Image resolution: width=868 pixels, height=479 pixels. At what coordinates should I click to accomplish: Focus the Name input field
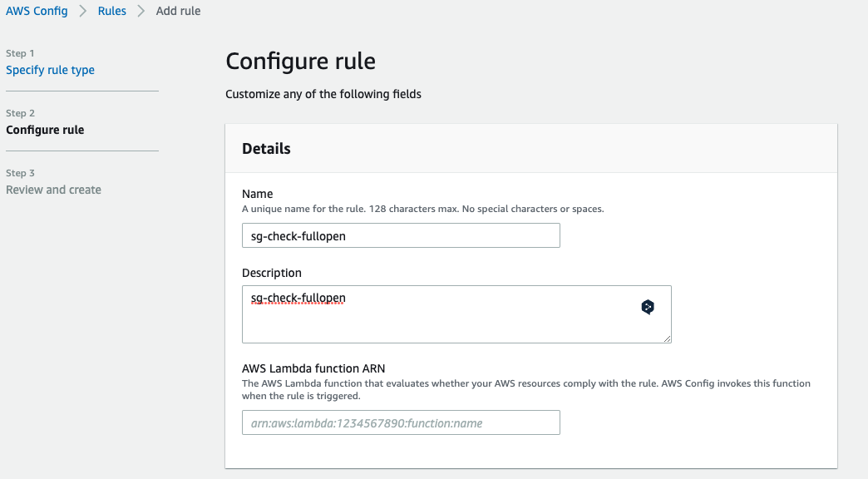401,235
